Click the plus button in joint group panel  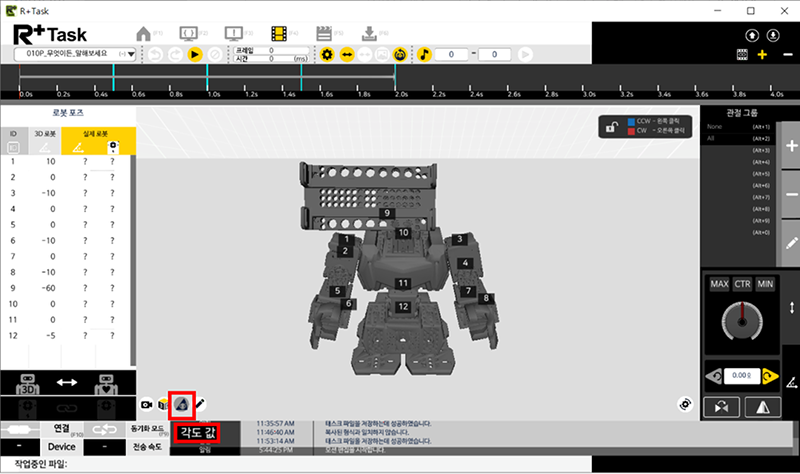point(790,146)
